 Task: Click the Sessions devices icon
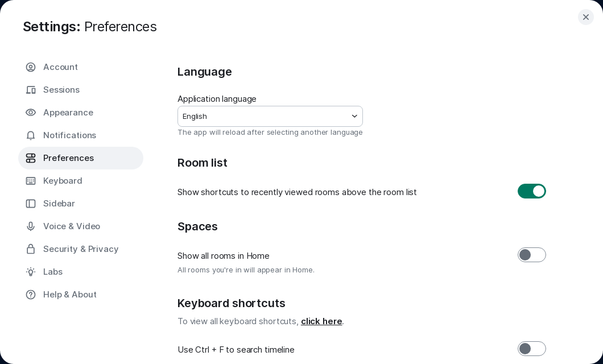pos(31,90)
